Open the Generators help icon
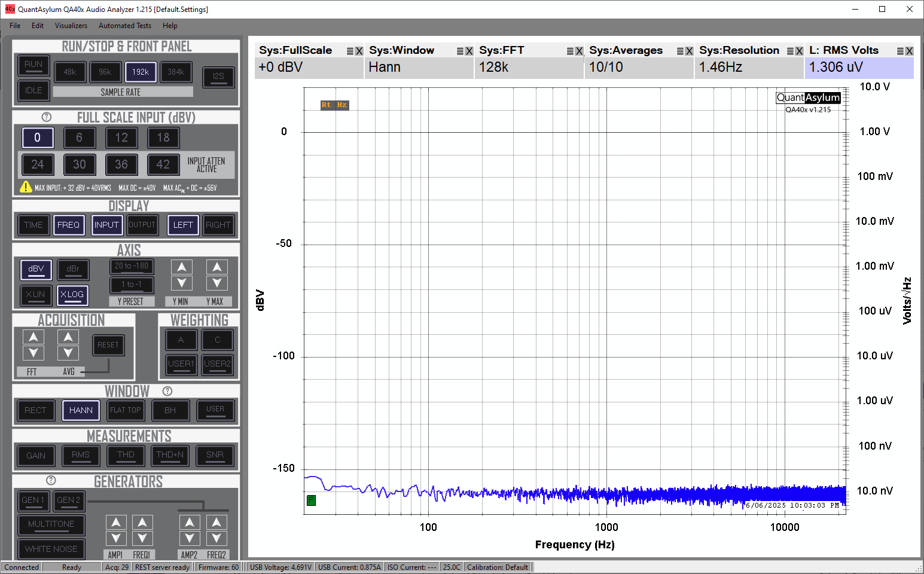 (x=51, y=480)
